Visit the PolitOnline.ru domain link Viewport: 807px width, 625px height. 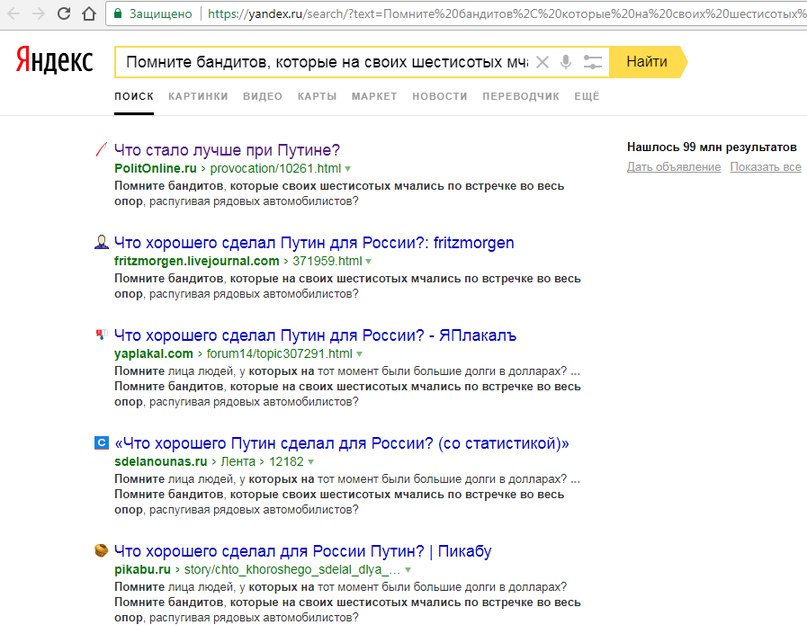155,168
